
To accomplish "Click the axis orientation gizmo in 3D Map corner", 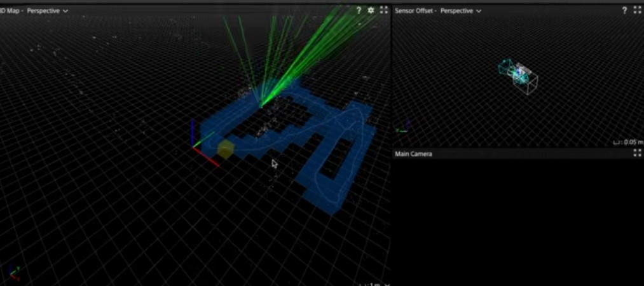I will (15, 274).
